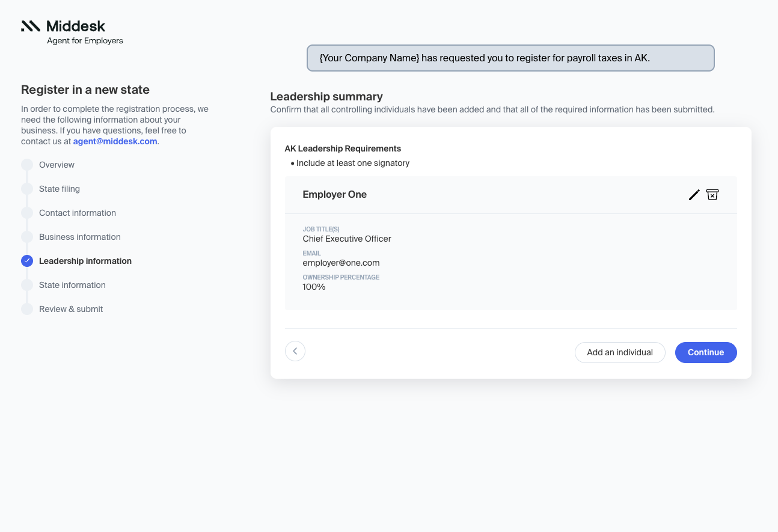Select the employer@one.com email text
Screen dimensions: 778x532
pyautogui.click(x=341, y=263)
